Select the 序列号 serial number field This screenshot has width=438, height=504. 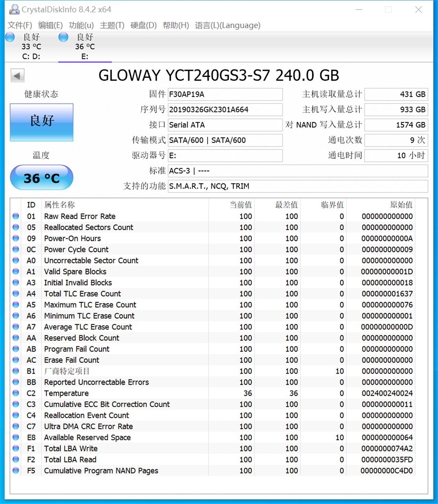pyautogui.click(x=225, y=110)
